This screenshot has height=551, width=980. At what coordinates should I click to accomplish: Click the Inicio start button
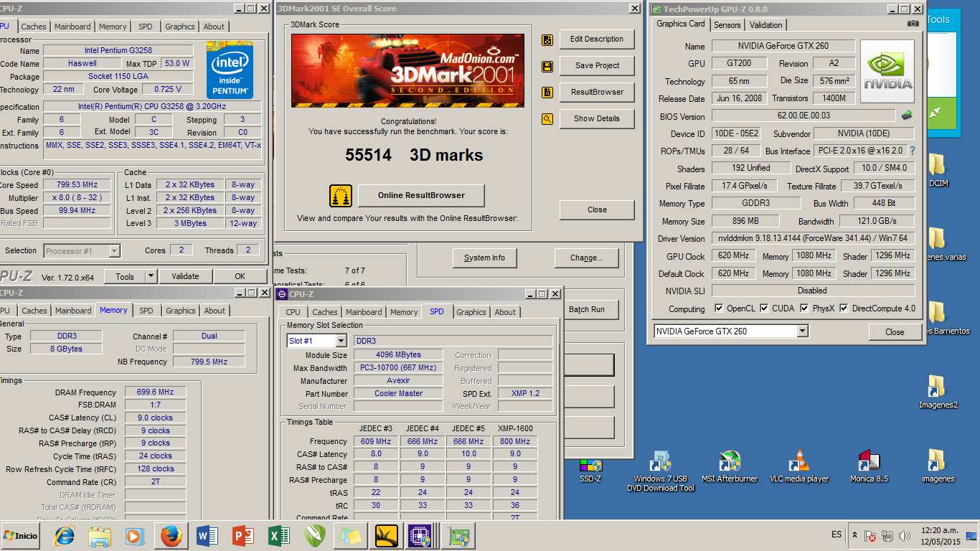tap(20, 535)
